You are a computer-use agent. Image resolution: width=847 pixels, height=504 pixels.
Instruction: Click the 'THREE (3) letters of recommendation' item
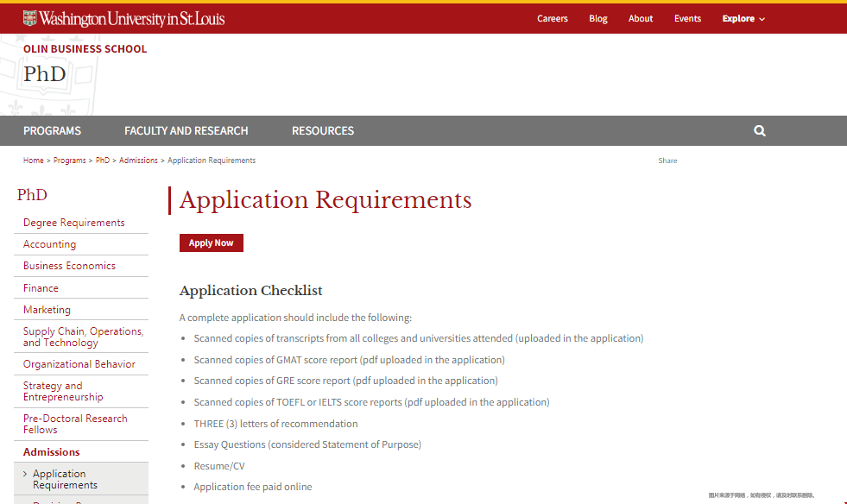pyautogui.click(x=275, y=424)
